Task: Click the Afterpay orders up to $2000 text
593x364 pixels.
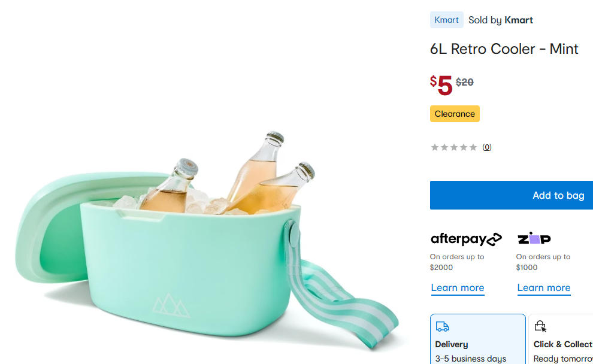Action: point(457,262)
